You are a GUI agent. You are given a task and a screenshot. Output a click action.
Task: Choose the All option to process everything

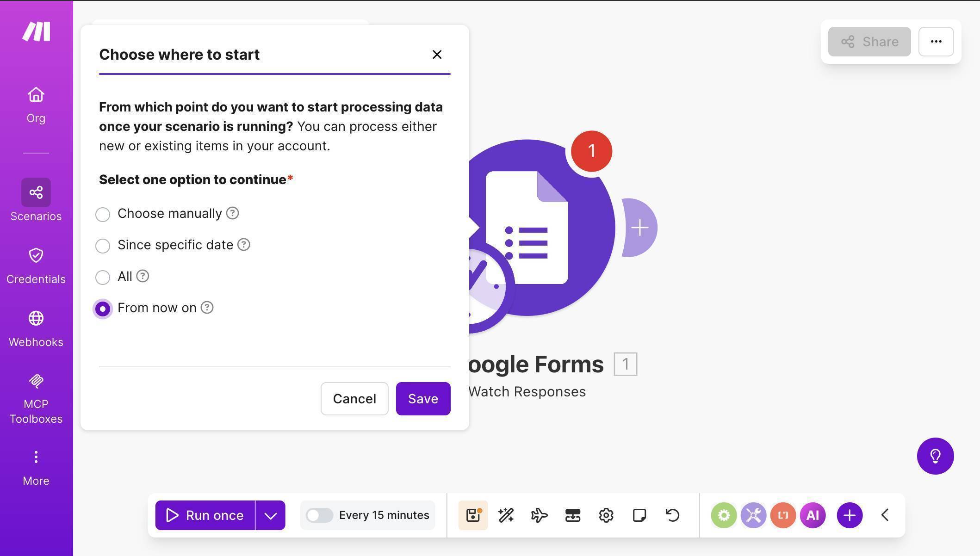click(x=103, y=277)
